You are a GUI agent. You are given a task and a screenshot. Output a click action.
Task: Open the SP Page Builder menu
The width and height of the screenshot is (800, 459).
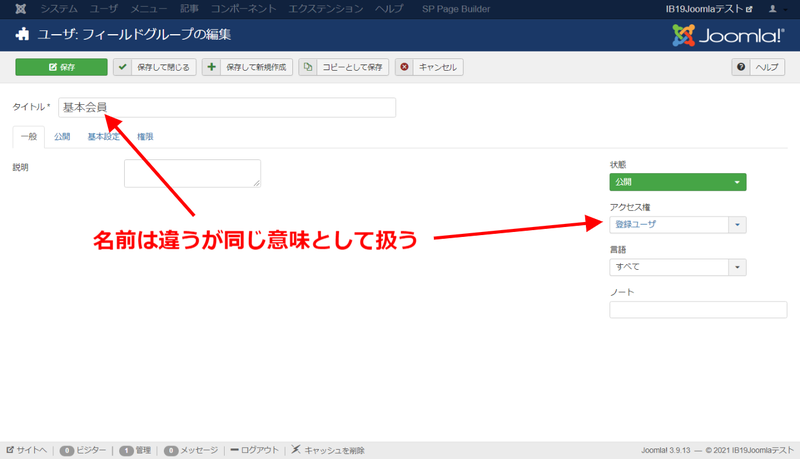click(456, 9)
